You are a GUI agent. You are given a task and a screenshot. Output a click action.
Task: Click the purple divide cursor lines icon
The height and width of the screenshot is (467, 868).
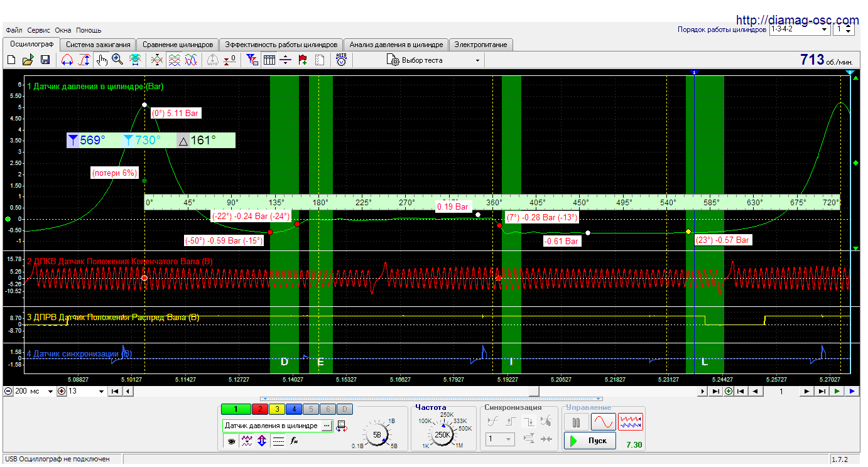[285, 60]
